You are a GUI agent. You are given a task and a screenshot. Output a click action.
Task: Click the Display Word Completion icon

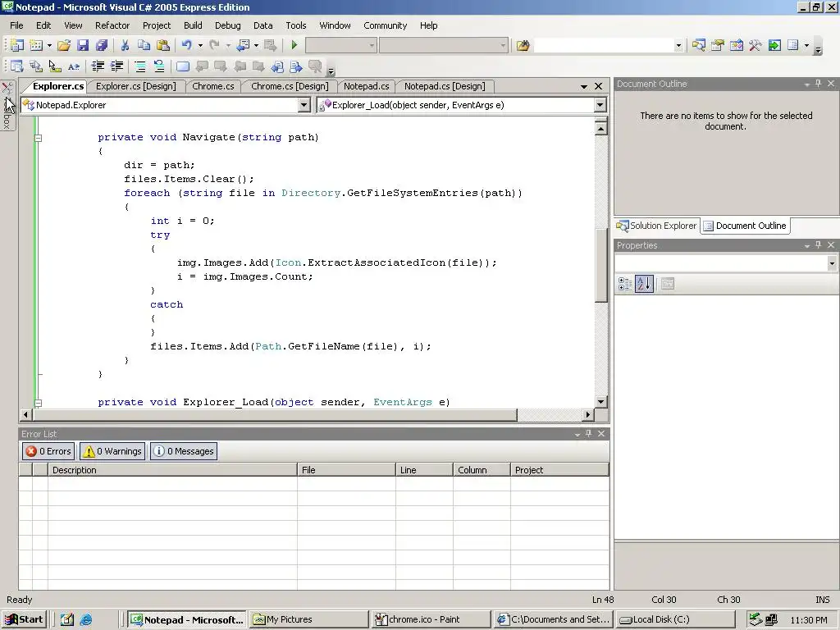(73, 66)
